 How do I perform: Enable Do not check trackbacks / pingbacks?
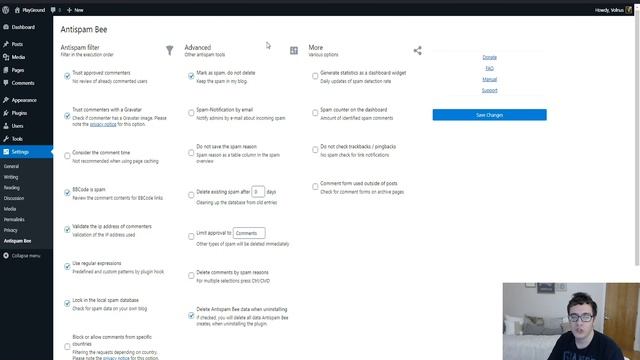click(315, 150)
